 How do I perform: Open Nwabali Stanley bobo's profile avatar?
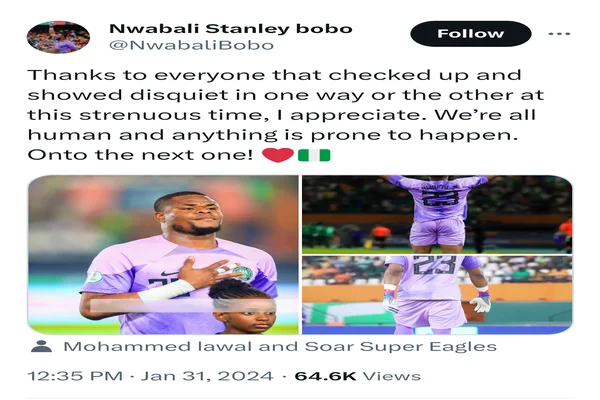click(58, 37)
